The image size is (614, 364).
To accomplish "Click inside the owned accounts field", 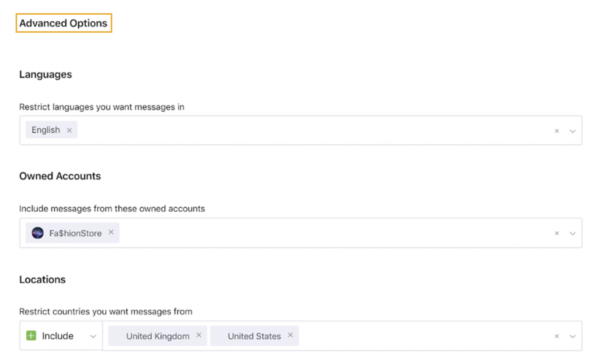I will click(301, 233).
